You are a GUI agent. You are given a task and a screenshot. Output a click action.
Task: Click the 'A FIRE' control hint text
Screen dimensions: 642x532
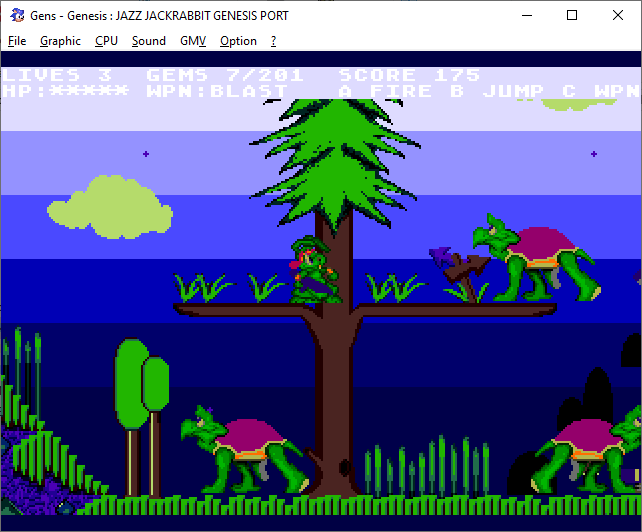385,91
